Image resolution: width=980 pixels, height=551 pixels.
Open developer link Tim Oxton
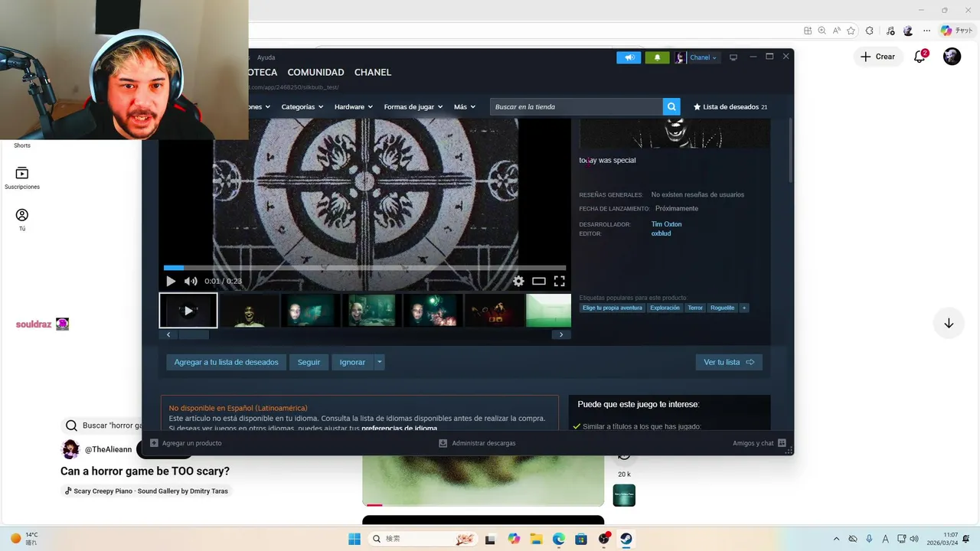[666, 224]
